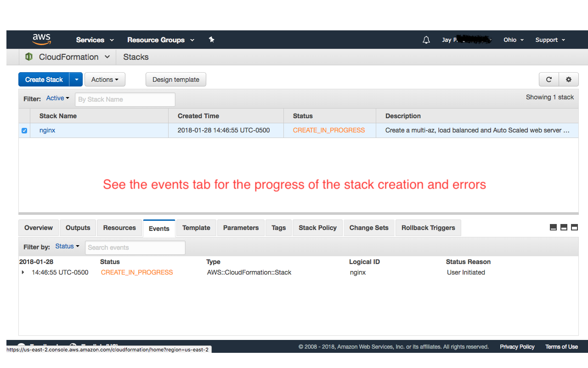Switch to the Outputs tab
The height and width of the screenshot is (368, 588).
coord(78,228)
